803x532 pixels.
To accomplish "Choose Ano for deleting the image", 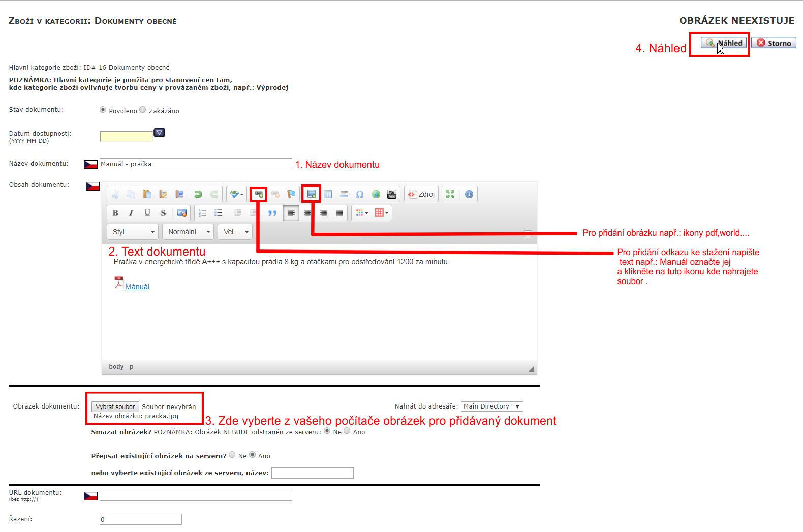I will [347, 431].
